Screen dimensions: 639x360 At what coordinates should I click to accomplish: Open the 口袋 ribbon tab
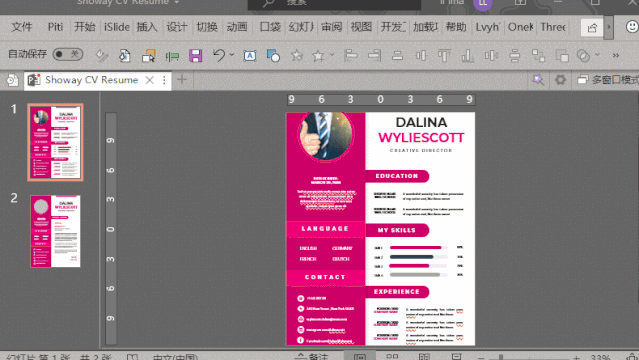[x=270, y=27]
